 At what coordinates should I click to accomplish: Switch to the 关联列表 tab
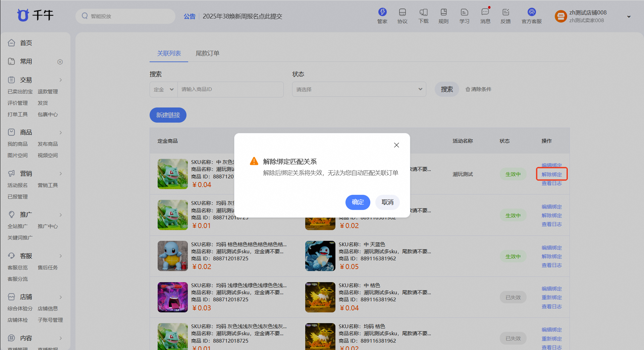[x=169, y=53]
